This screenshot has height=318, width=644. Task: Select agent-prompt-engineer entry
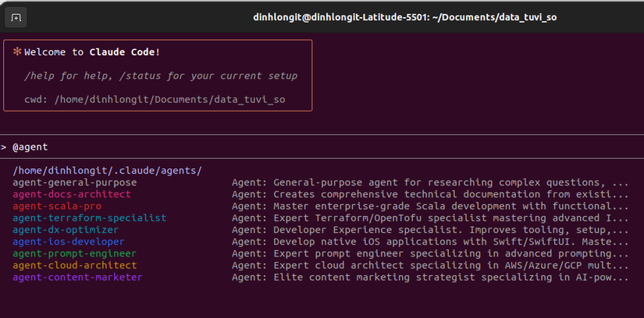tap(75, 253)
